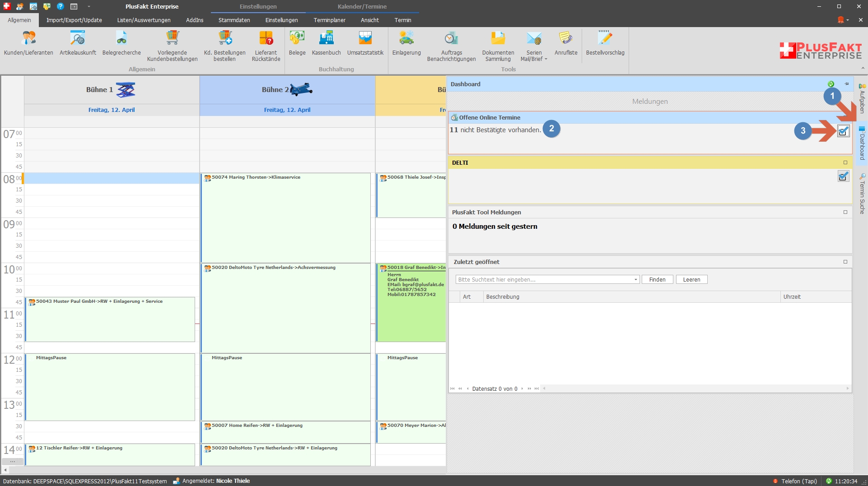Open the Anrufliste
Viewport: 868px width, 486px height.
566,44
